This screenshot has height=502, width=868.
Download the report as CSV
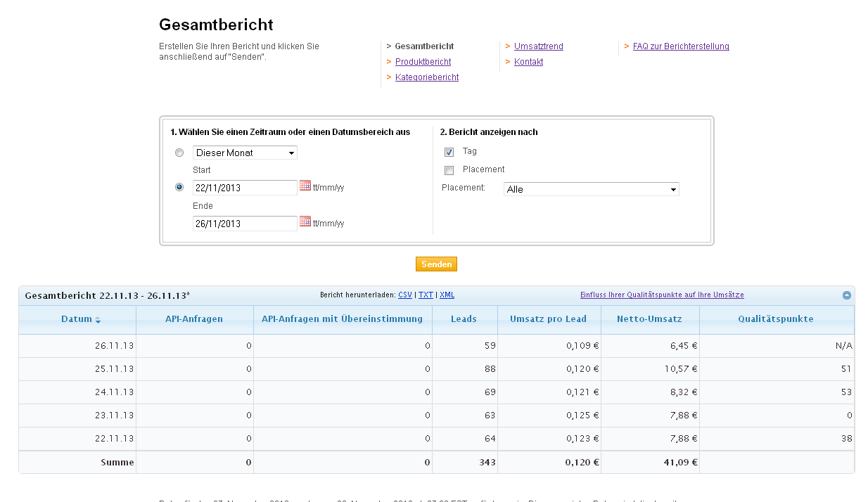click(405, 295)
